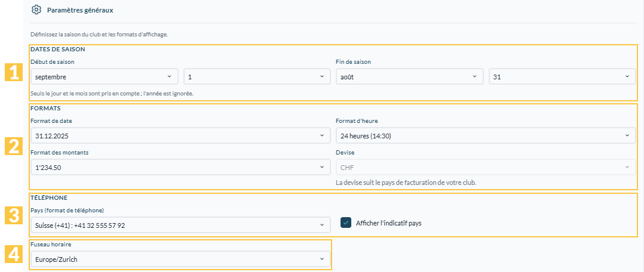This screenshot has height=272, width=644.
Task: Click the Paramètres généraux heading
Action: [x=80, y=10]
